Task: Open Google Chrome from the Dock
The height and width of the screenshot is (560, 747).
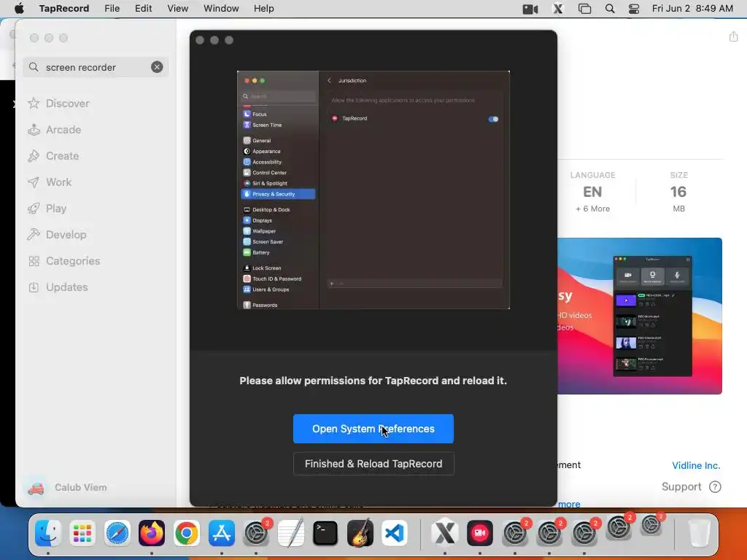Action: tap(186, 533)
